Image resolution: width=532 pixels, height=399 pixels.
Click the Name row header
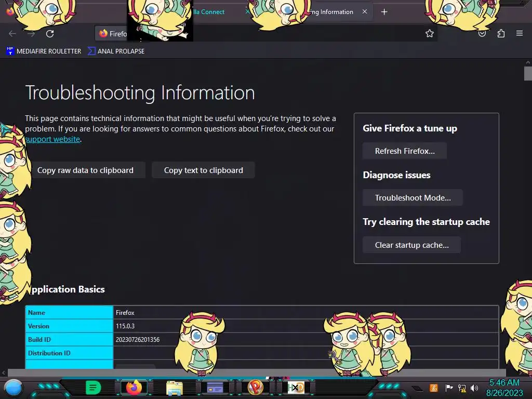(x=69, y=312)
